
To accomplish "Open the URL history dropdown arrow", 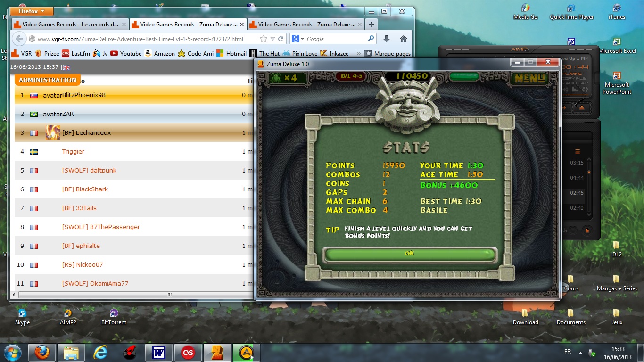I will [272, 39].
